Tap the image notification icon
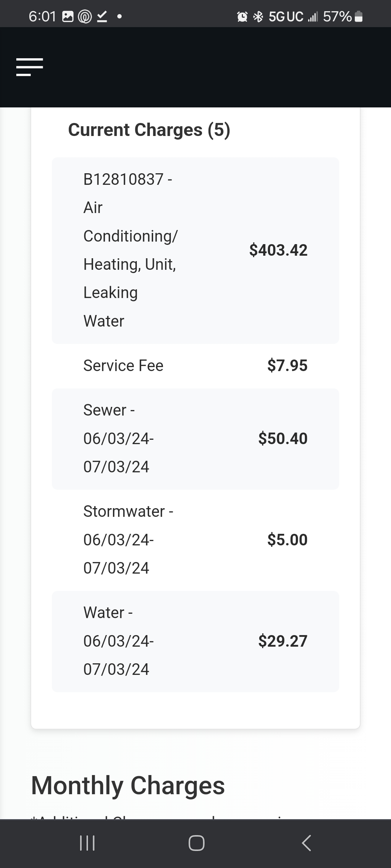 68,17
